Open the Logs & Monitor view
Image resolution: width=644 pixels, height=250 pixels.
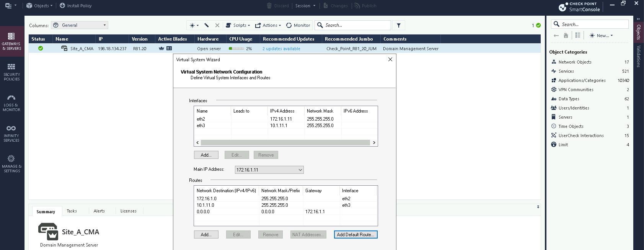tap(11, 103)
